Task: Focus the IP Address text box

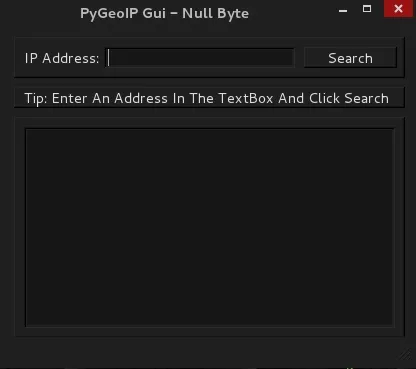Action: 200,58
